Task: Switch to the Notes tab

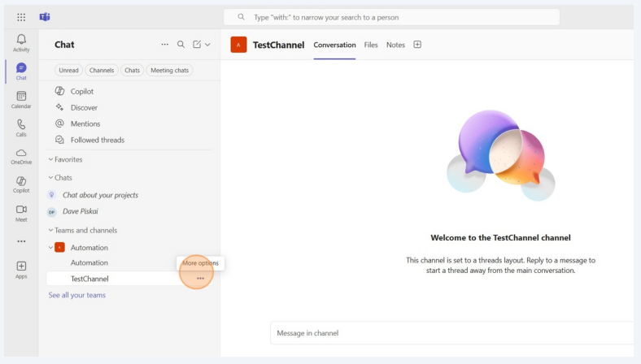Action: tap(395, 45)
